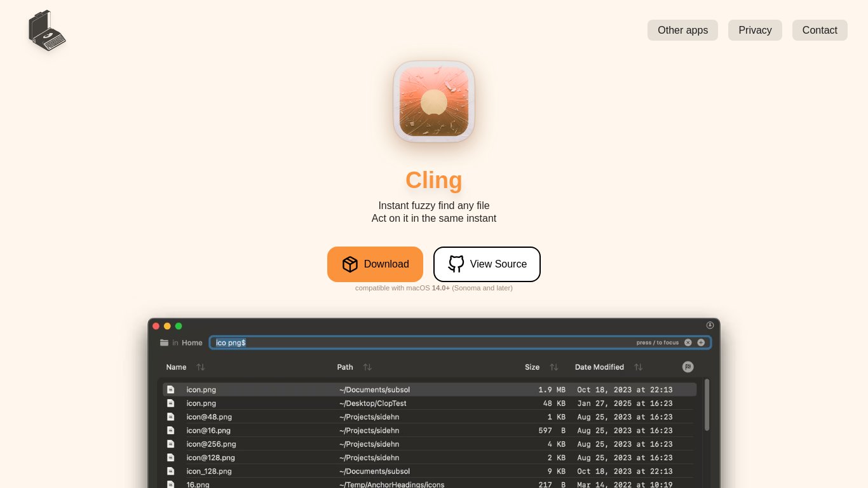
Task: Open the Other apps page
Action: coord(682,30)
